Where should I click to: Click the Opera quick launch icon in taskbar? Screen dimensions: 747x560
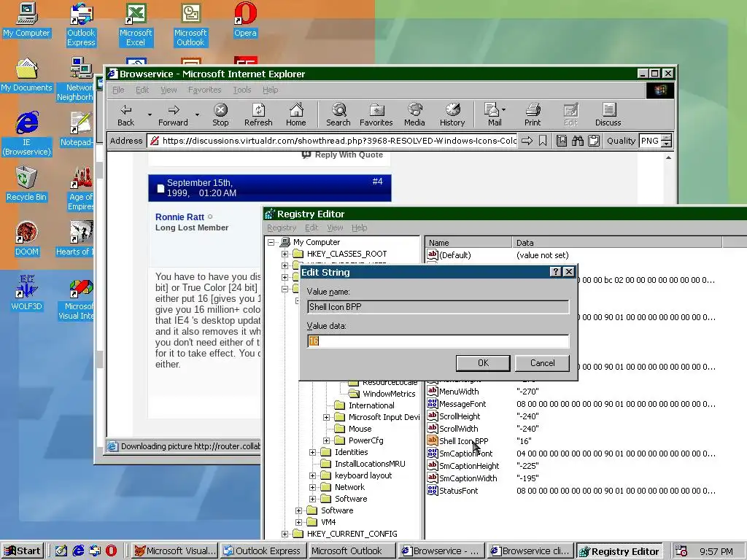point(111,551)
